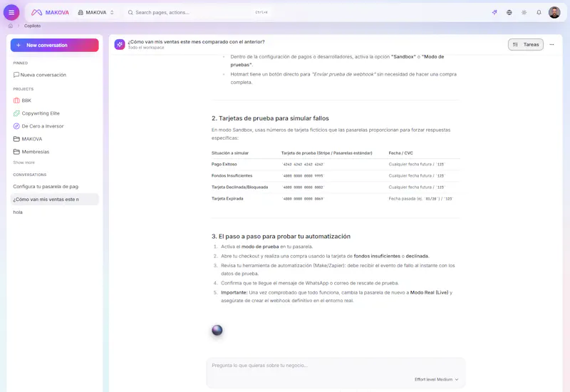This screenshot has height=392, width=570.
Task: Click the purple sparkle assistant icon in top bar
Action: (x=494, y=12)
